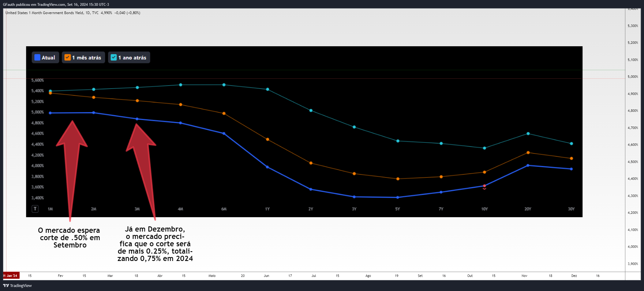Click the 4,700% price scale label
Viewport: 644px width, 291px height.
(633, 128)
